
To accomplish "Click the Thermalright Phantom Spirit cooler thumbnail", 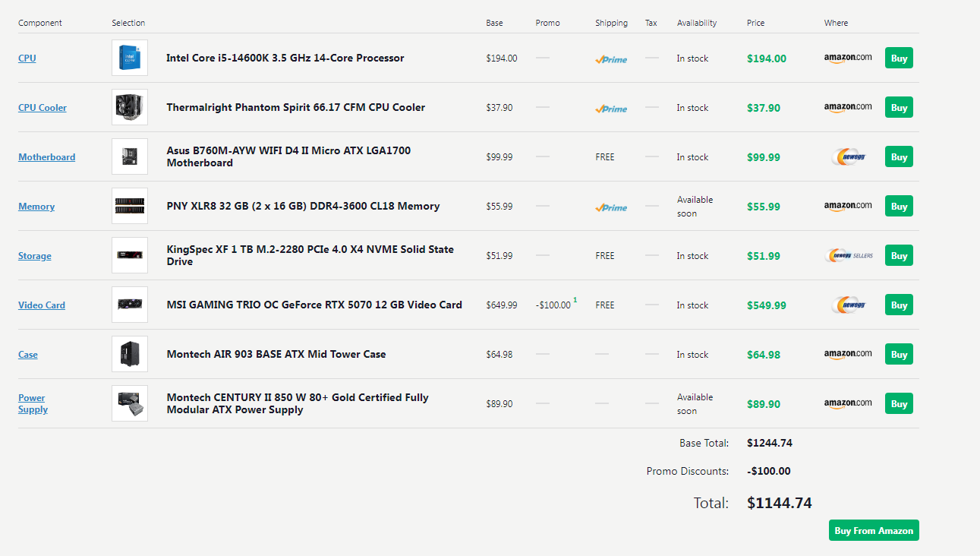I will (x=130, y=107).
